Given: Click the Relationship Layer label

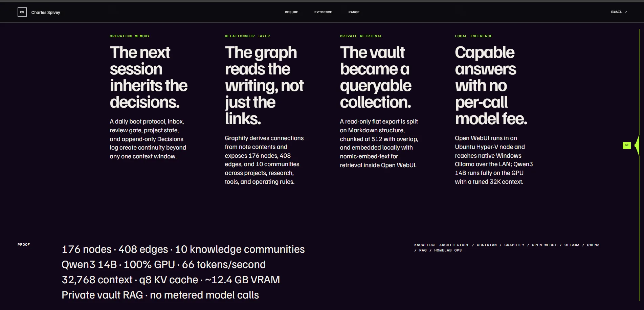Looking at the screenshot, I should click(247, 36).
